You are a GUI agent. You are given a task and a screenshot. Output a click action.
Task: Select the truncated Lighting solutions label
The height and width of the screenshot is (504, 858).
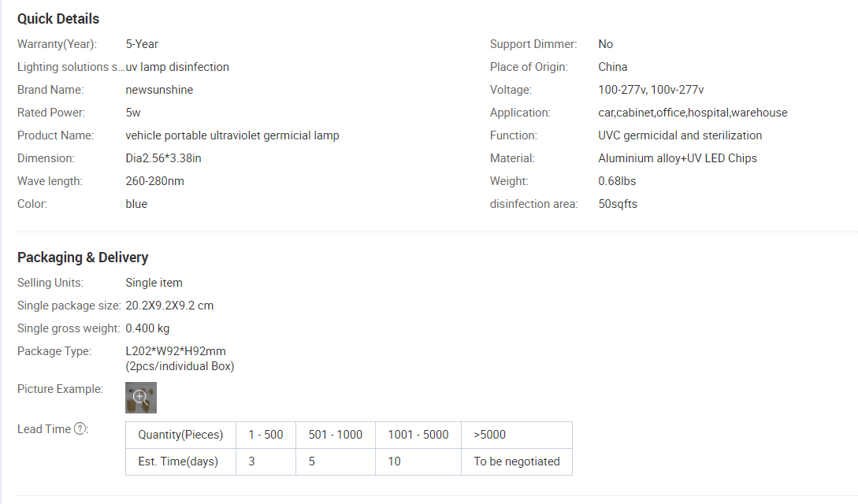(x=71, y=67)
